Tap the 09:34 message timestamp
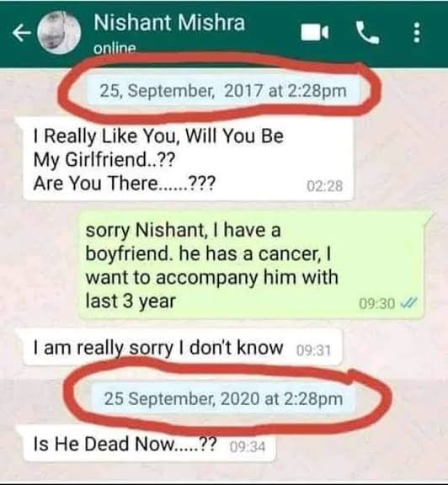 pos(248,447)
